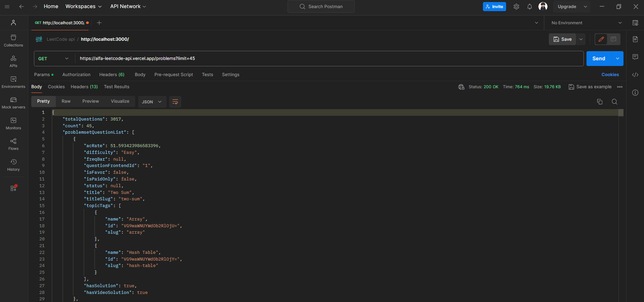This screenshot has width=644, height=302.
Task: Open the response Headers (13) tab
Action: 84,87
